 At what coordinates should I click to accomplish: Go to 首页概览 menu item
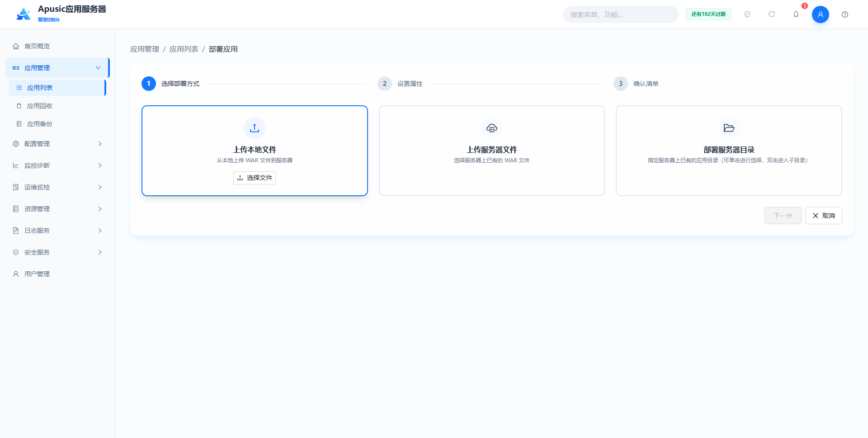pyautogui.click(x=57, y=46)
